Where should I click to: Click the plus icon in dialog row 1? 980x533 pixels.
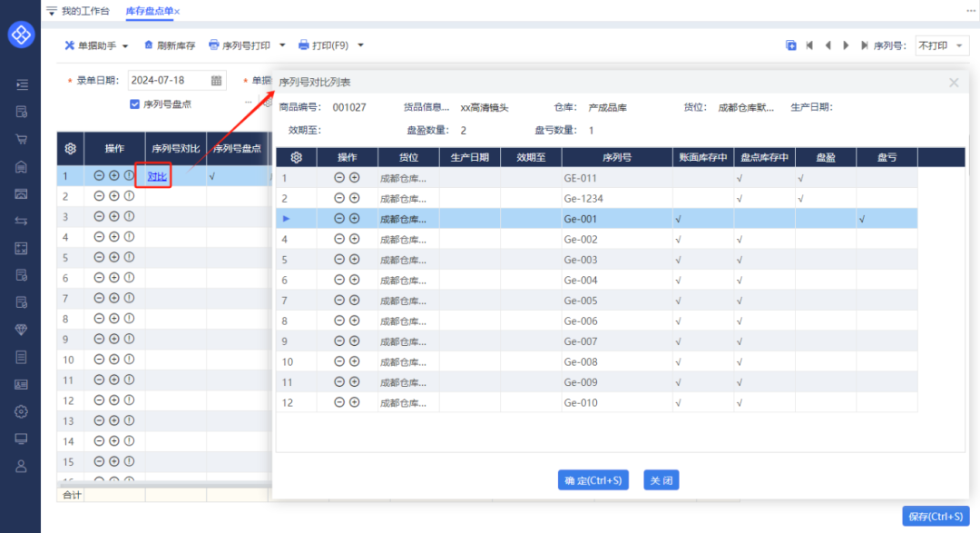point(355,178)
